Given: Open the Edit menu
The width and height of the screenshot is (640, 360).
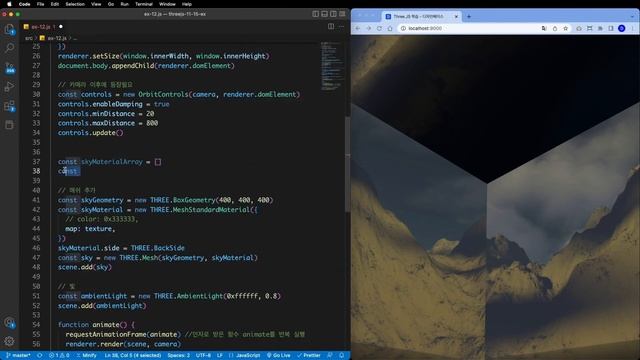Looking at the screenshot, I should [55, 4].
